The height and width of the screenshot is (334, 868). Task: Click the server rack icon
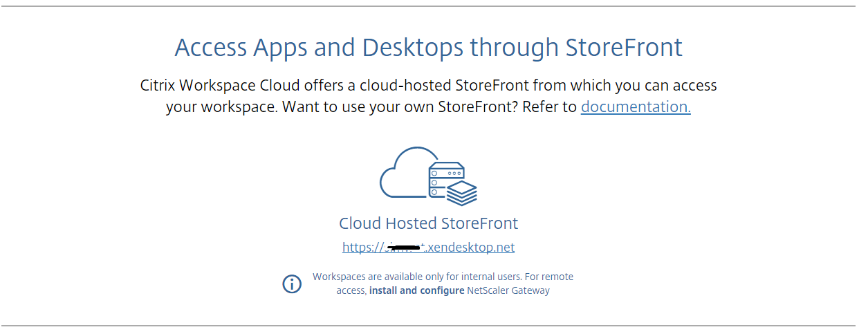point(445,176)
